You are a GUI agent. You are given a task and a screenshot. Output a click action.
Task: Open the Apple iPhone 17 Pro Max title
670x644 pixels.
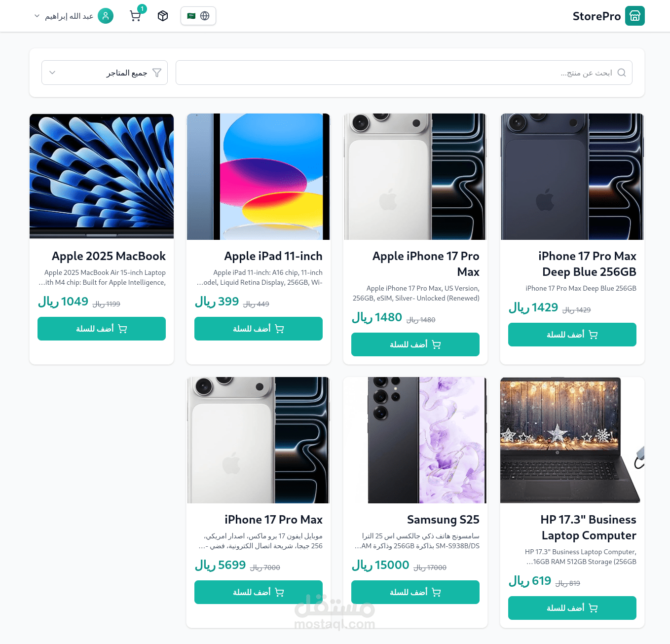click(x=426, y=264)
